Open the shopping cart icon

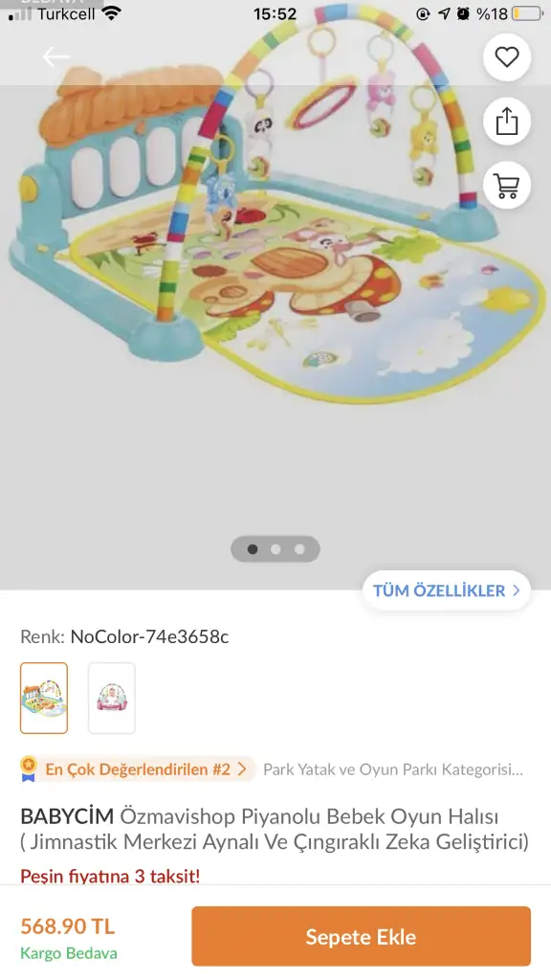pyautogui.click(x=507, y=185)
